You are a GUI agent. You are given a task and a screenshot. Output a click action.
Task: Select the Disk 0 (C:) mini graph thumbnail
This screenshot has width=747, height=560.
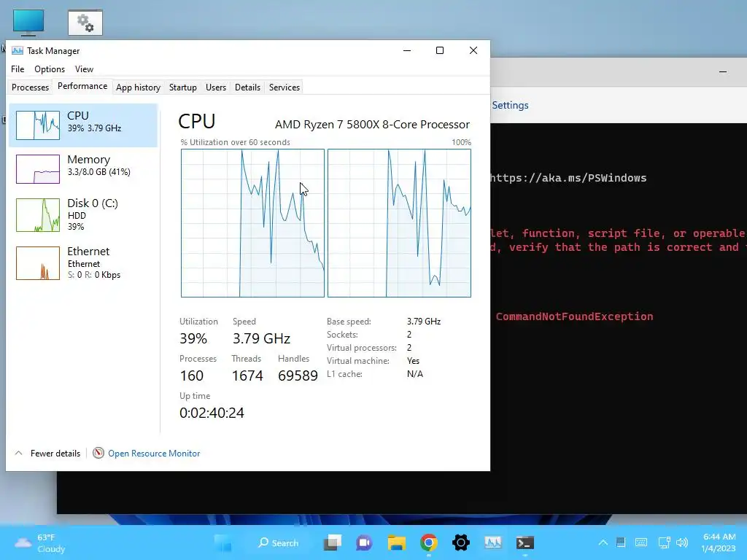click(x=38, y=215)
